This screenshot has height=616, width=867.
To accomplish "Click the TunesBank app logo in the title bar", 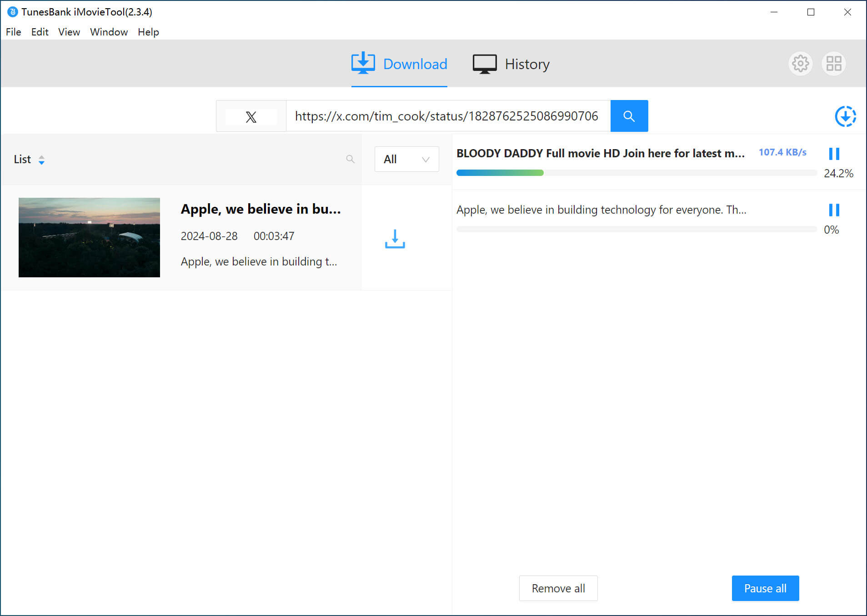I will [12, 12].
